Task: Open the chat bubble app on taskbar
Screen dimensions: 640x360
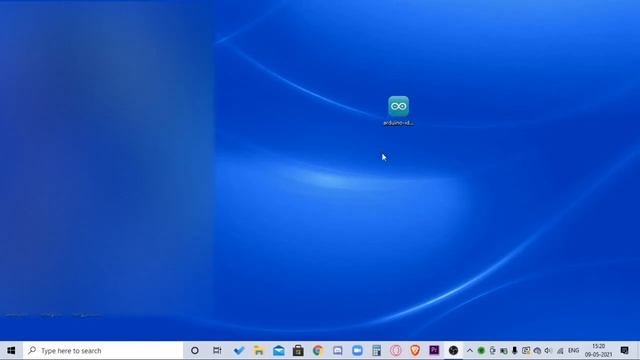Action: pos(338,350)
